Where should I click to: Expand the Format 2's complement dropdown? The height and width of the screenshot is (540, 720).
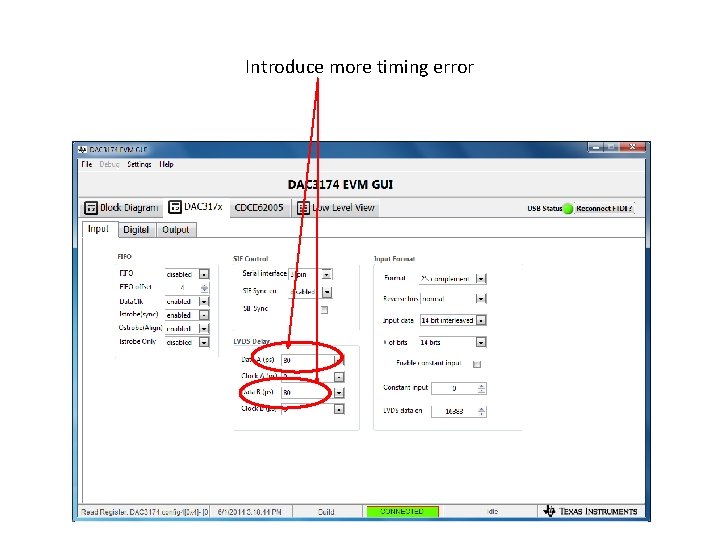tap(481, 279)
